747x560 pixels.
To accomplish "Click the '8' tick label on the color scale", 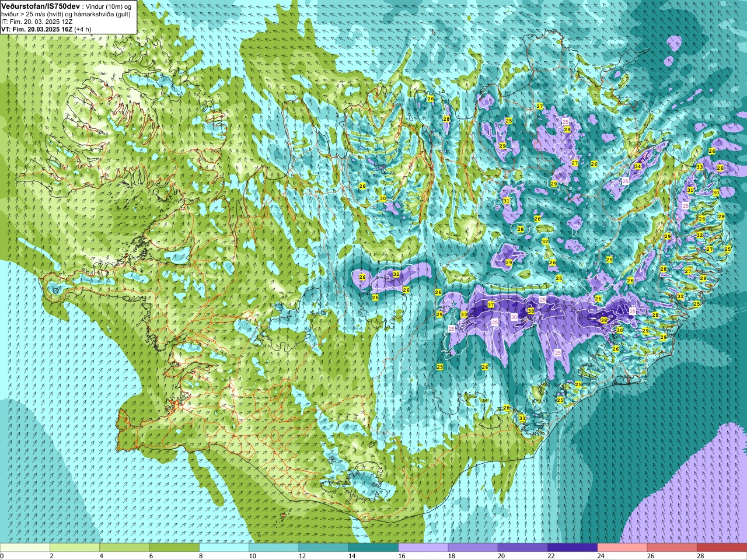I will point(201,556).
